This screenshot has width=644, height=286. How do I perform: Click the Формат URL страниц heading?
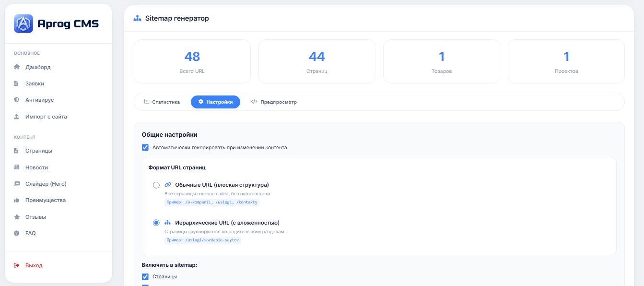coord(177,167)
